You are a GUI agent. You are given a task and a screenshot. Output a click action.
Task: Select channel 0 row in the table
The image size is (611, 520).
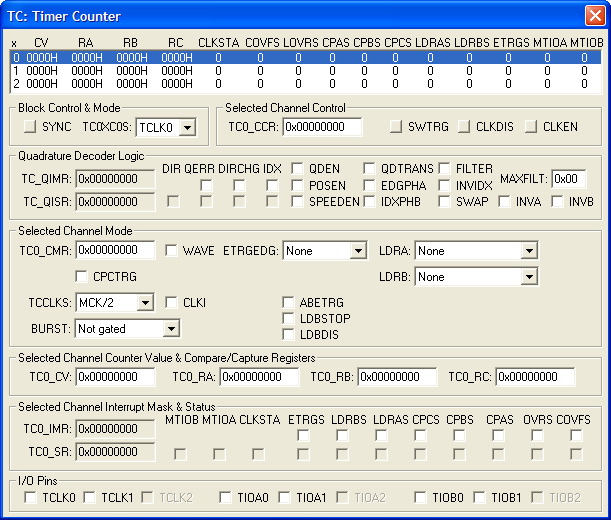(306, 58)
